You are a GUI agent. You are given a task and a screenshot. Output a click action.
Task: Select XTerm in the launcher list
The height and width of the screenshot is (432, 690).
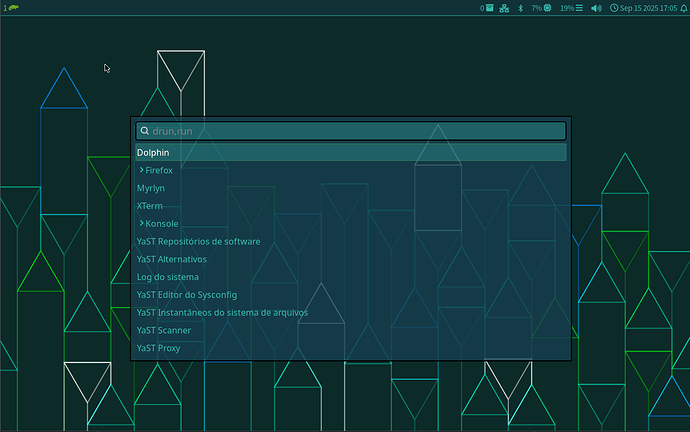point(149,206)
